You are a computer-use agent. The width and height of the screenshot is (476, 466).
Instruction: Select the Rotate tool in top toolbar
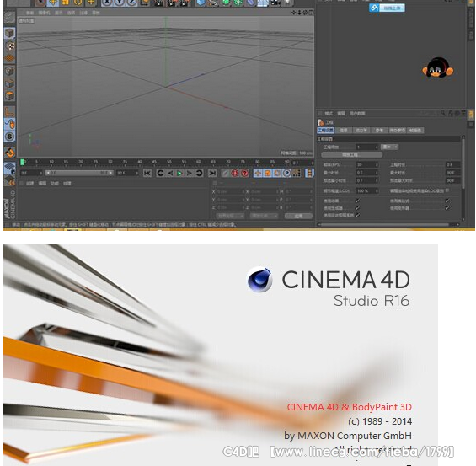pyautogui.click(x=78, y=3)
